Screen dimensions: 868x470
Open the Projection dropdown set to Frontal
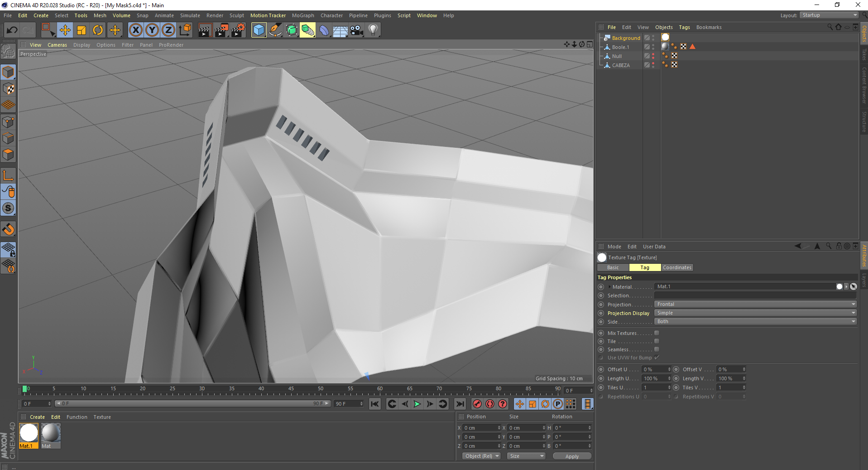755,304
